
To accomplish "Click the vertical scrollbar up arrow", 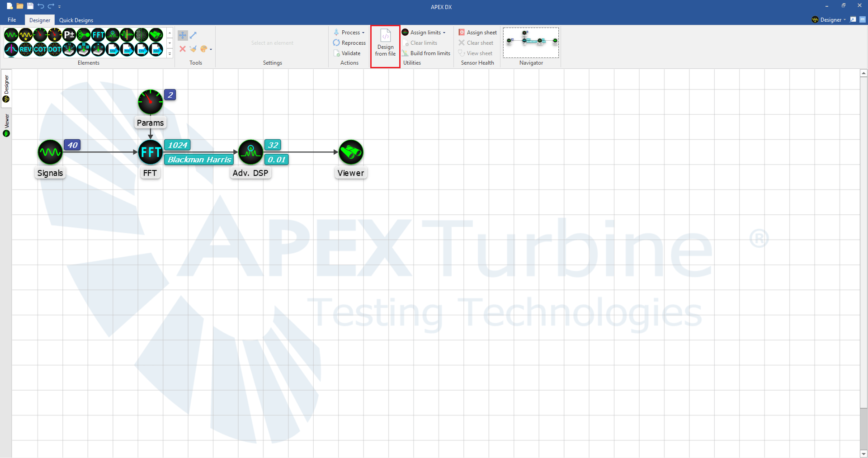I will pos(863,73).
